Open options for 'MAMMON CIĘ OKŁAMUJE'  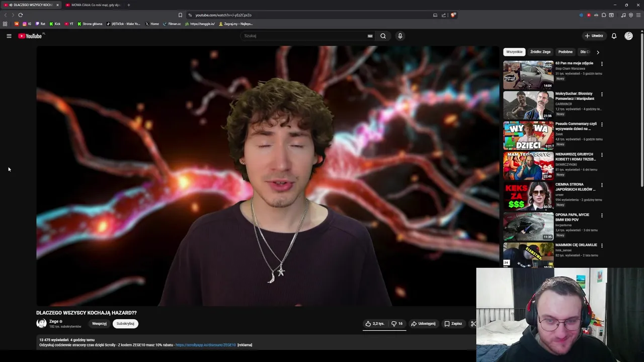click(x=602, y=245)
